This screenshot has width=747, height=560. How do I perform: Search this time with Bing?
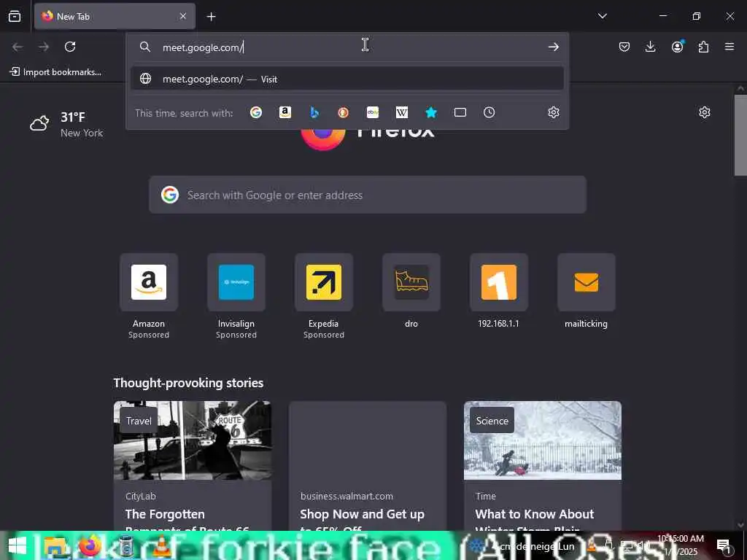[x=314, y=112]
